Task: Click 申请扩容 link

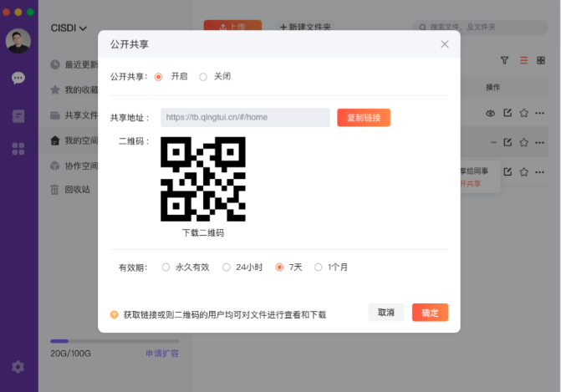Action: pos(162,354)
